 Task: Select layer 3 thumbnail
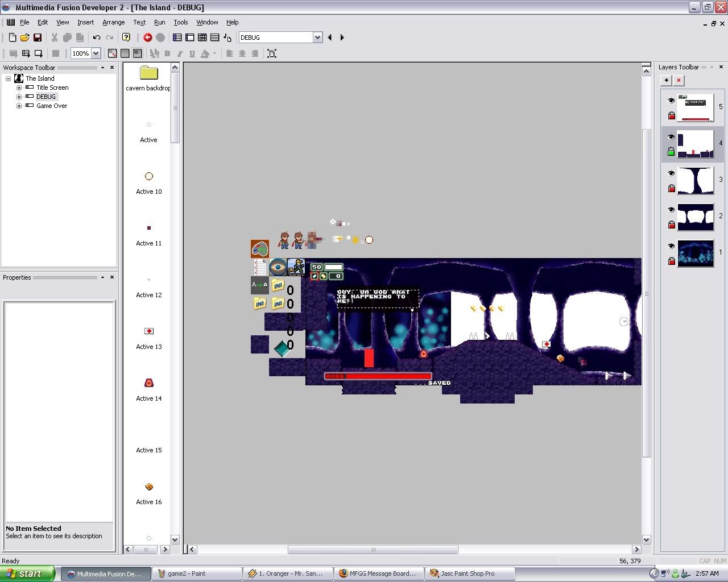point(695,181)
